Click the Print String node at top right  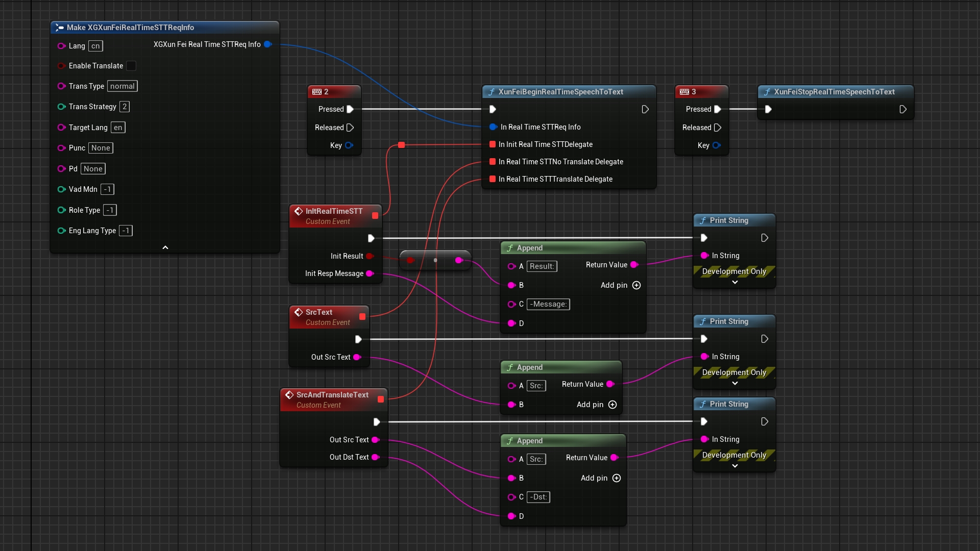[x=733, y=220]
